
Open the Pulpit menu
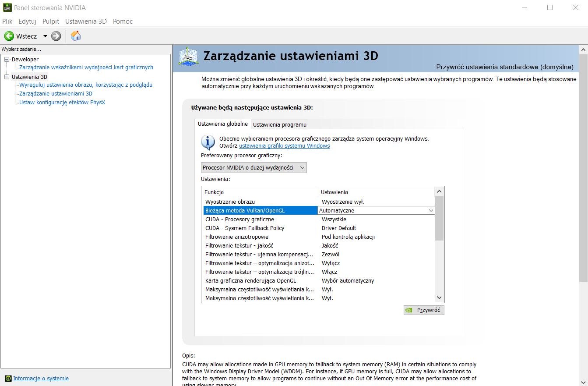[51, 21]
